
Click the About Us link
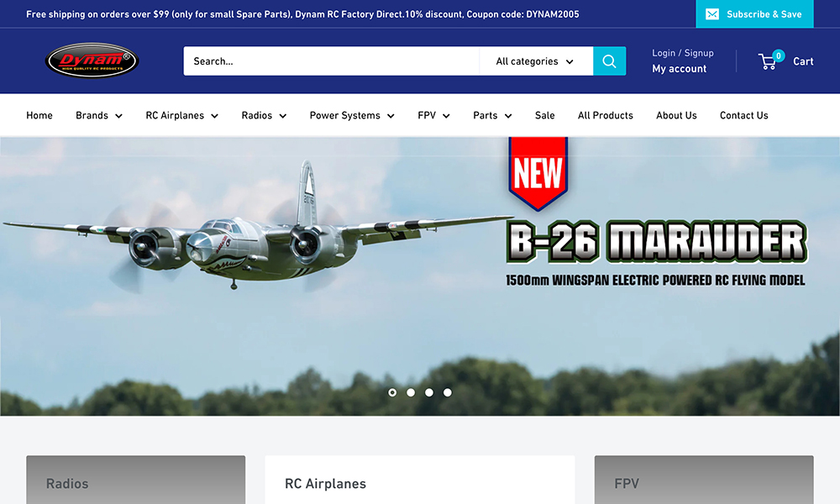tap(676, 115)
